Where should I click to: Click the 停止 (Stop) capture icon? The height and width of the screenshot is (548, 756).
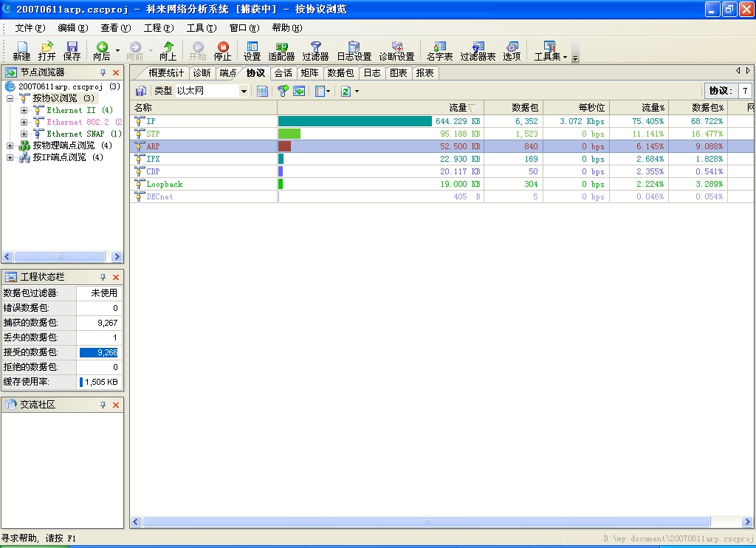point(222,50)
